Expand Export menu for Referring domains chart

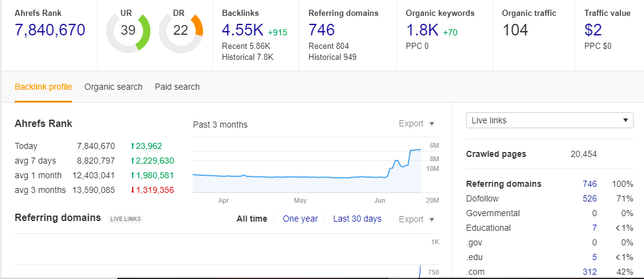416,219
